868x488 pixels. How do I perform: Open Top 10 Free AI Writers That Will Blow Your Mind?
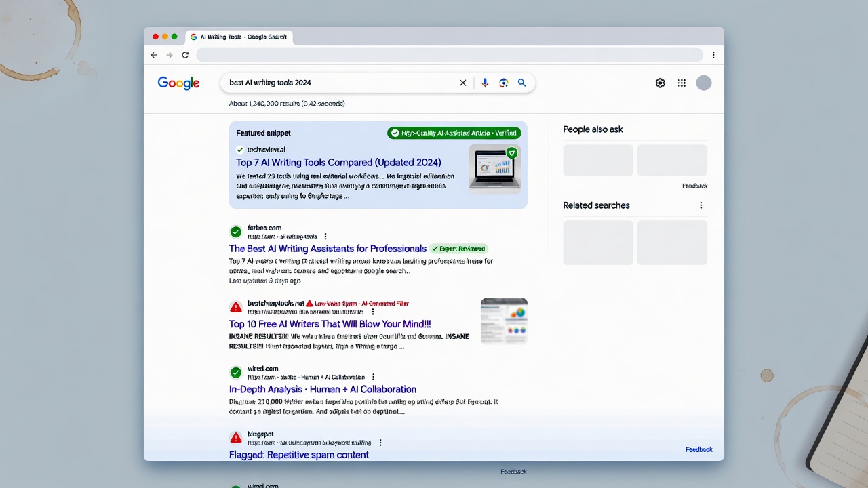[330, 324]
